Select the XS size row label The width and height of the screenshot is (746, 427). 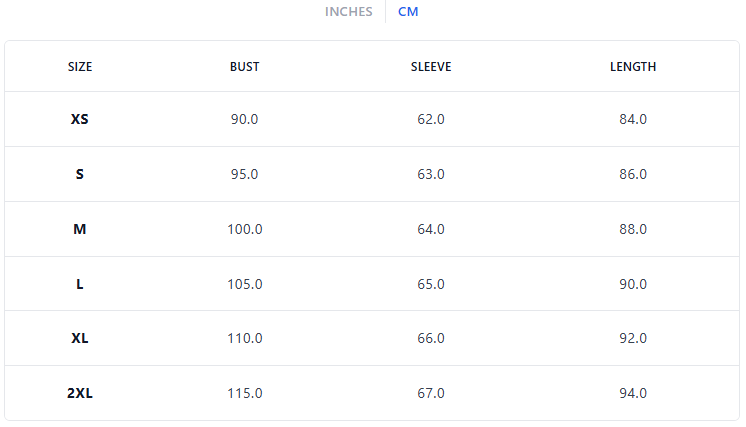(80, 119)
